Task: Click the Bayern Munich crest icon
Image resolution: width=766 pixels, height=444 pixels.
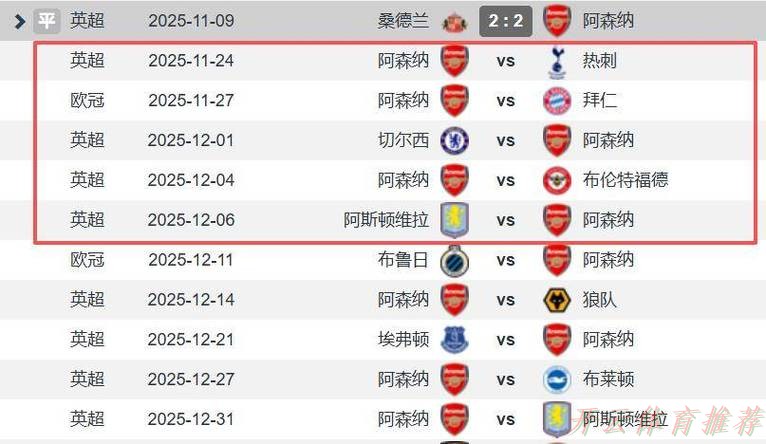Action: tap(557, 100)
